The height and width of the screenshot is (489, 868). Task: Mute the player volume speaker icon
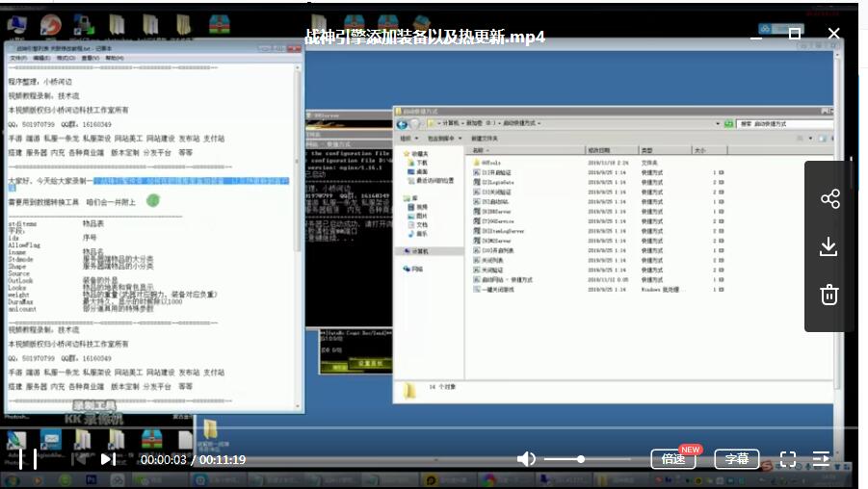(526, 459)
